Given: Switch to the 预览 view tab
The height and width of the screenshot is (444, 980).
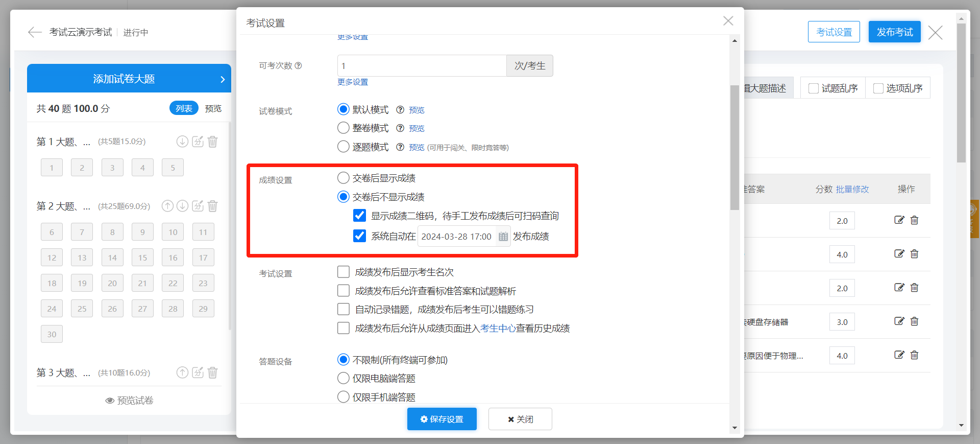Looking at the screenshot, I should 213,108.
